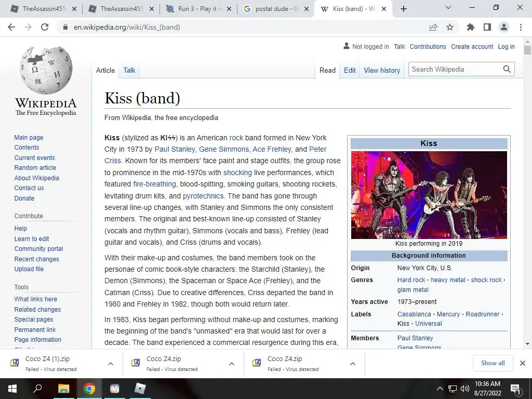Open the fire-breathing link
532x399 pixels.
pyautogui.click(x=154, y=184)
